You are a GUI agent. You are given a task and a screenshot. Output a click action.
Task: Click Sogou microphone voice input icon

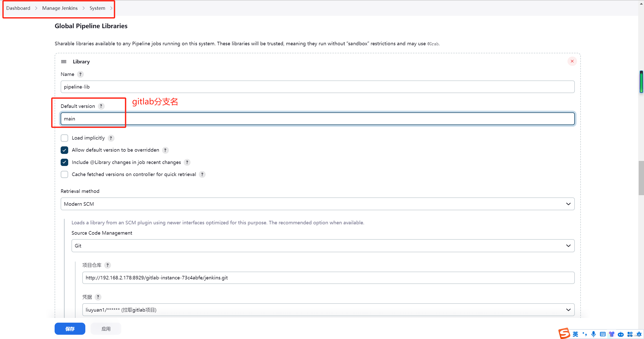pos(593,334)
